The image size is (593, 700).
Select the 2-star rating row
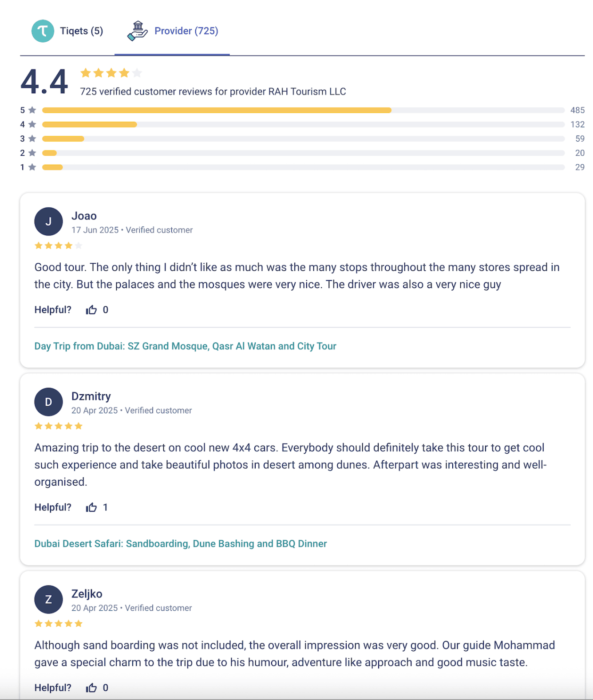[x=303, y=153]
